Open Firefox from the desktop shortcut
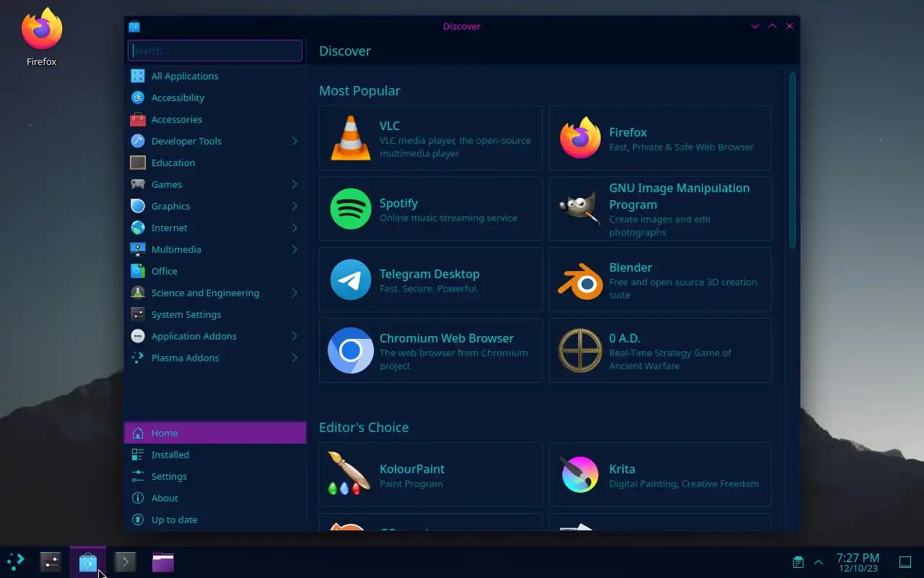Image resolution: width=924 pixels, height=578 pixels. [x=41, y=37]
